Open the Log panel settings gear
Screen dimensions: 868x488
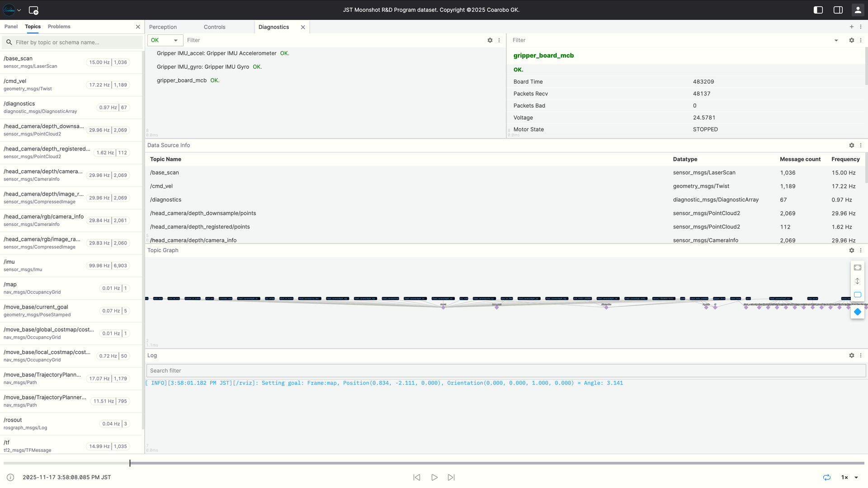[851, 356]
